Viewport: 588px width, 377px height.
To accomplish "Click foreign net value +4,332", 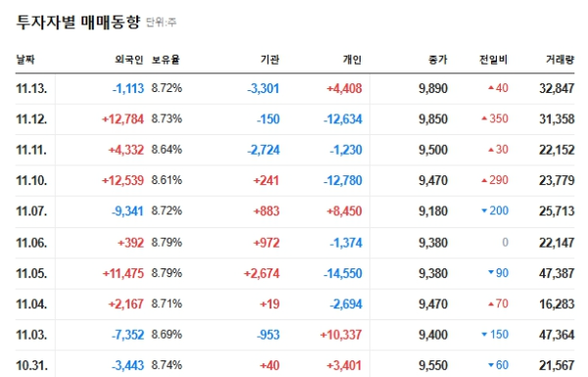I will click(126, 150).
